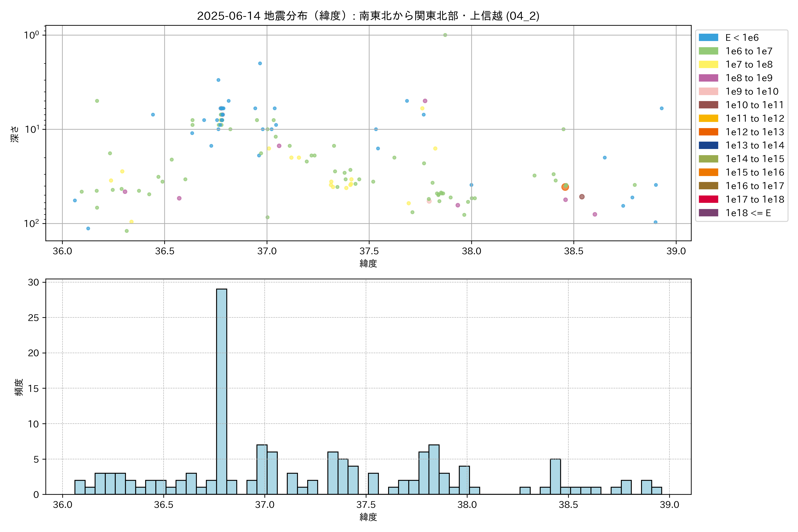Click the yellow 1e7 to 1e8 swatch
798x532 pixels.
point(708,65)
